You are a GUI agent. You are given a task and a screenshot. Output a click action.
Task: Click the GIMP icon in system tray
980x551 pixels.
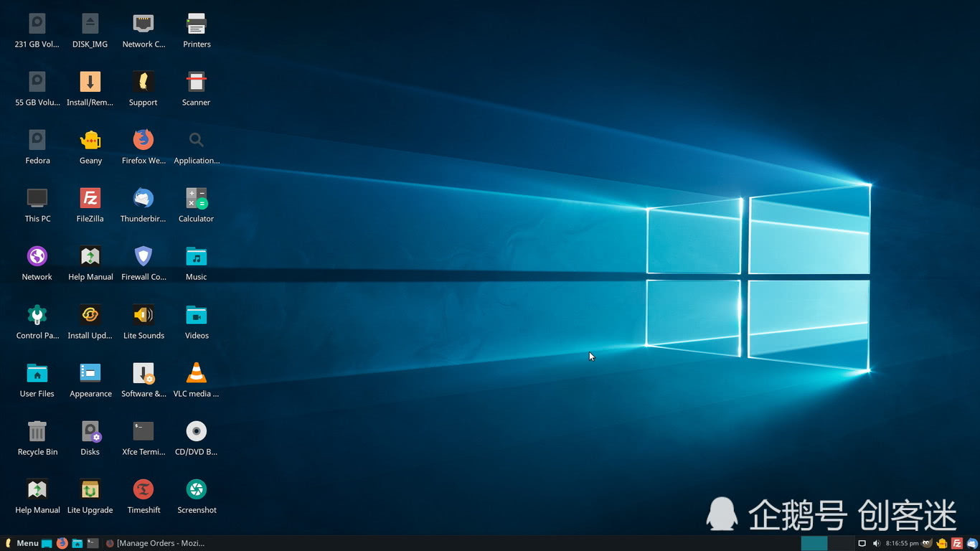click(x=927, y=543)
